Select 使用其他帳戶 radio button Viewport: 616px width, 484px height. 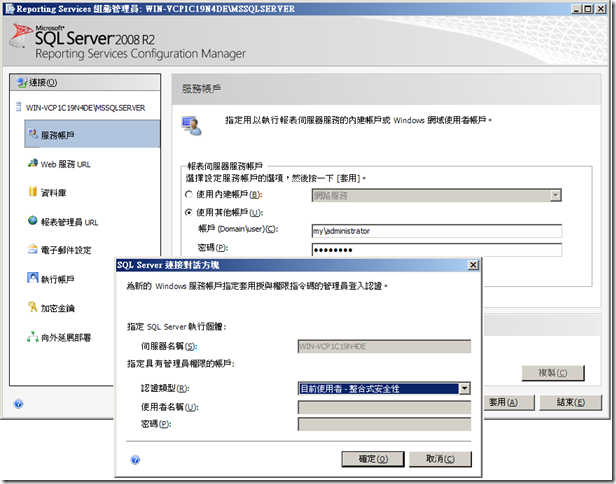pyautogui.click(x=189, y=213)
